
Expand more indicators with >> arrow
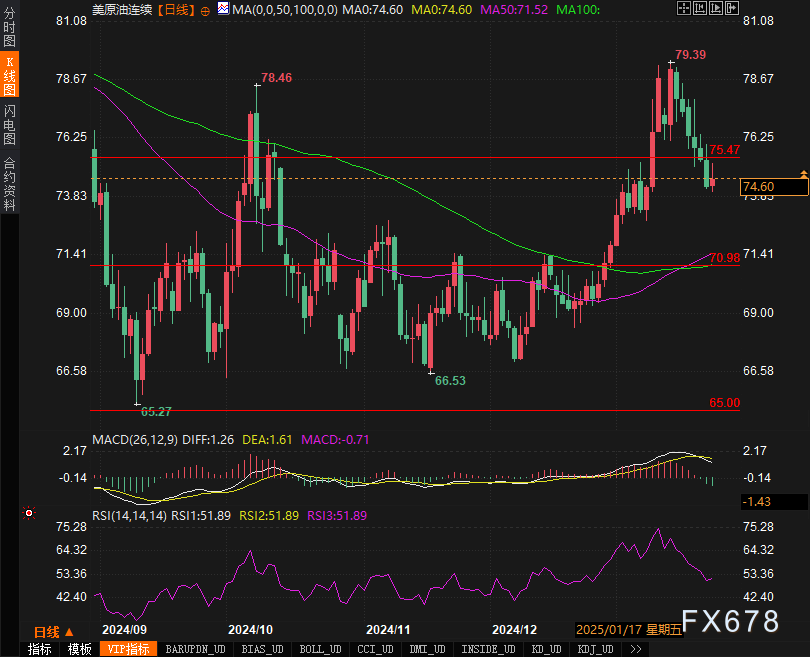(635, 649)
